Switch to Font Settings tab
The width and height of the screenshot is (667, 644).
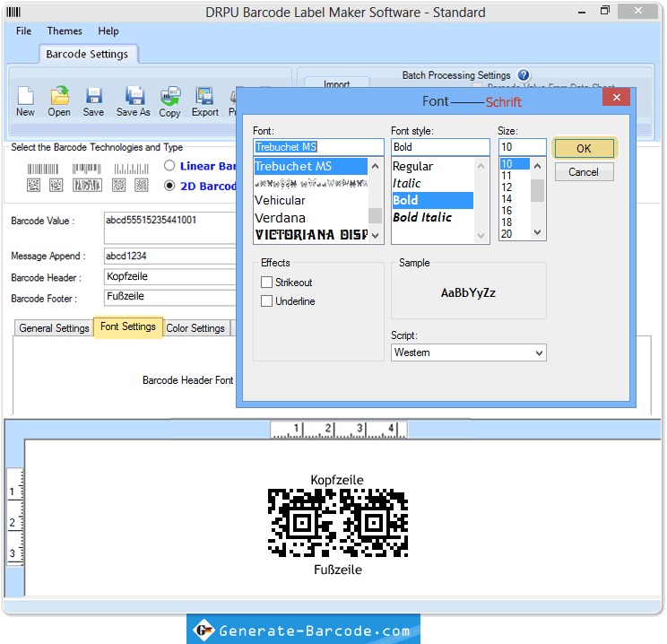(x=128, y=326)
